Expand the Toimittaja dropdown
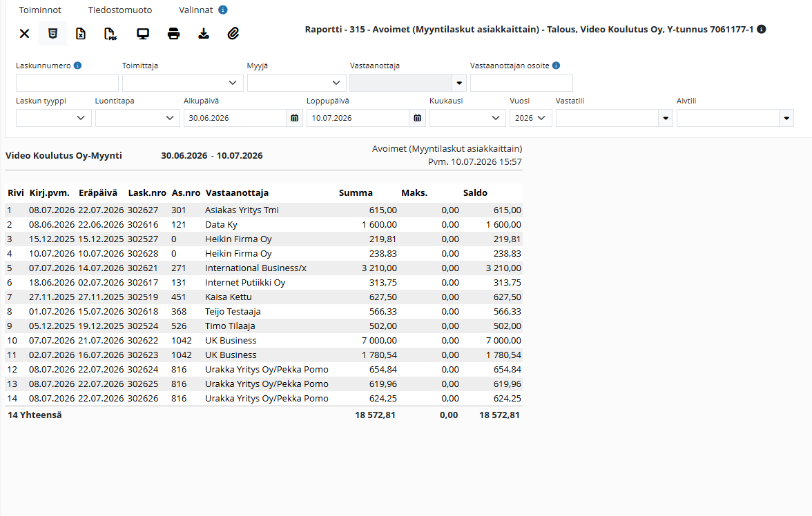 (183, 83)
